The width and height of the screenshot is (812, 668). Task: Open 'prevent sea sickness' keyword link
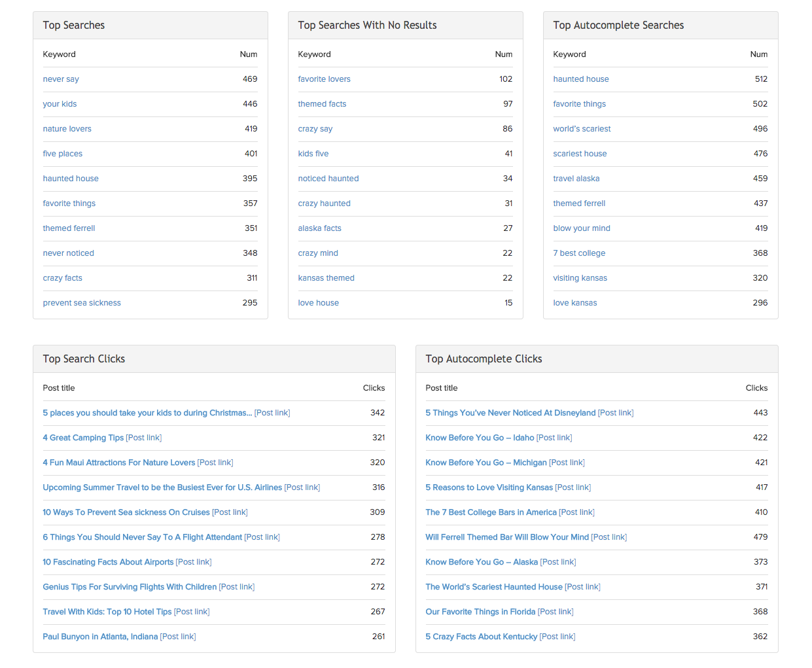pos(82,303)
